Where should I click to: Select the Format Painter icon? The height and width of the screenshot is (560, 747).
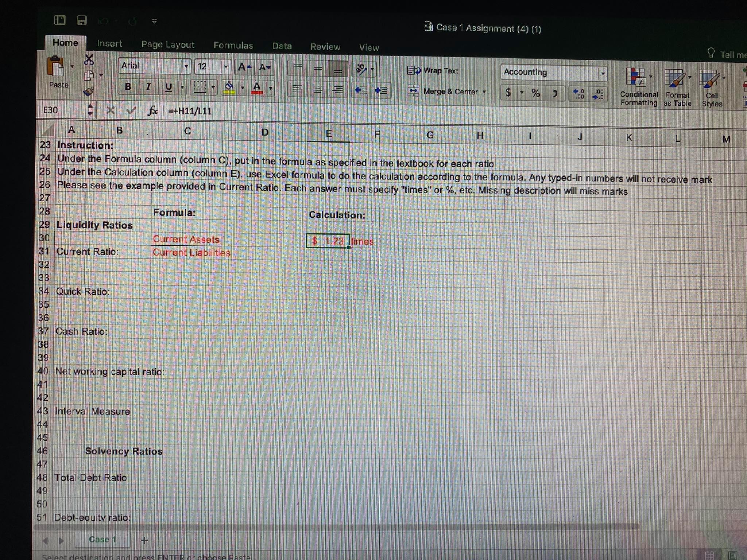point(89,92)
